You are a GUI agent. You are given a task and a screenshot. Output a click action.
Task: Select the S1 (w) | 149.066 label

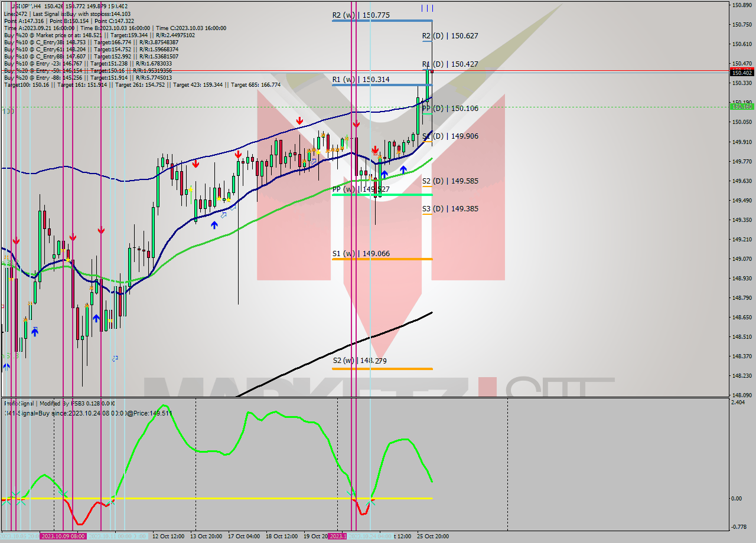tap(361, 254)
